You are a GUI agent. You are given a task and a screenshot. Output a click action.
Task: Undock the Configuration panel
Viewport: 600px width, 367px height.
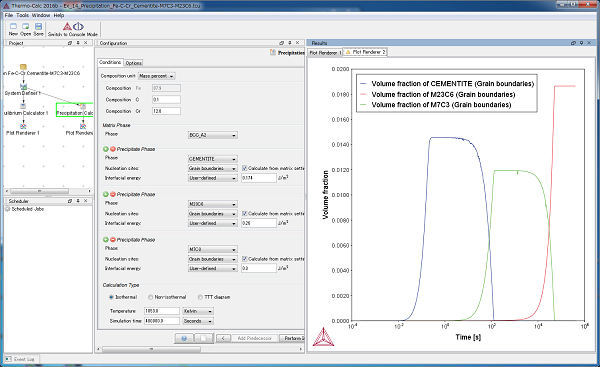pyautogui.click(x=282, y=43)
